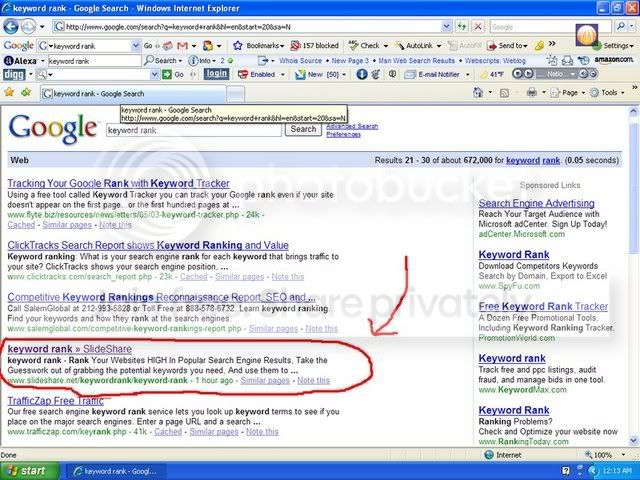Click the page vertical scrollbar down arrow
Screen dimensions: 640x480
click(x=633, y=440)
